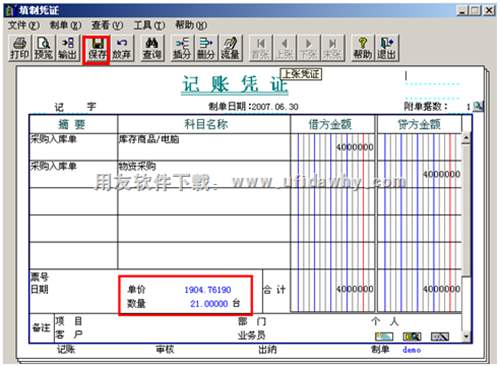This screenshot has height=366, width=500.
Task: Click the 打印 print icon
Action: click(x=19, y=48)
